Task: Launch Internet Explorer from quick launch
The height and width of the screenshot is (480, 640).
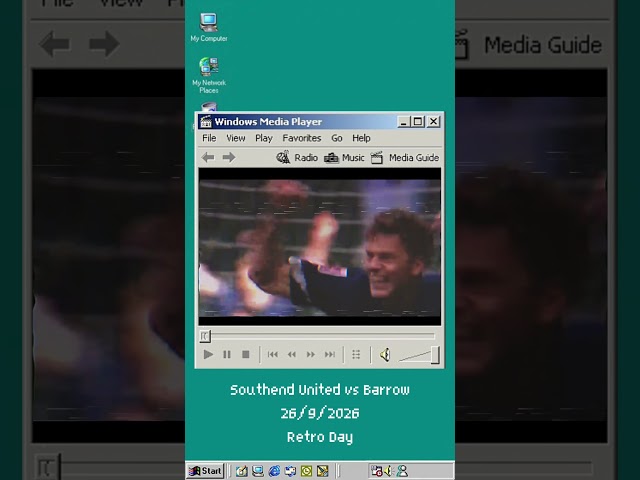Action: (x=274, y=471)
